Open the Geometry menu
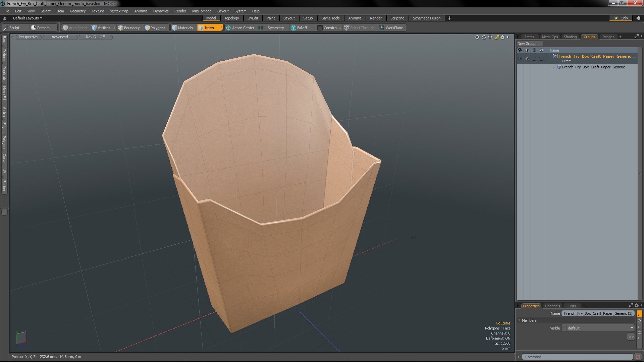This screenshot has width=644, height=362. pos(77,11)
